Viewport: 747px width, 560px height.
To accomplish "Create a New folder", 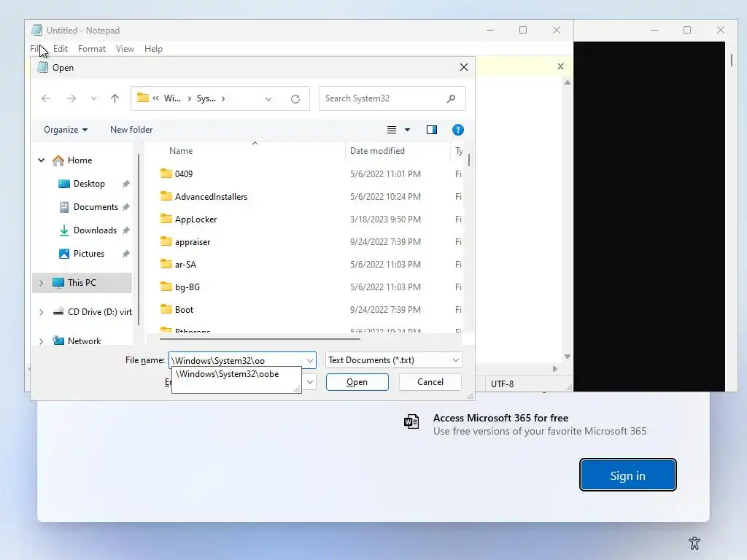I will (131, 130).
